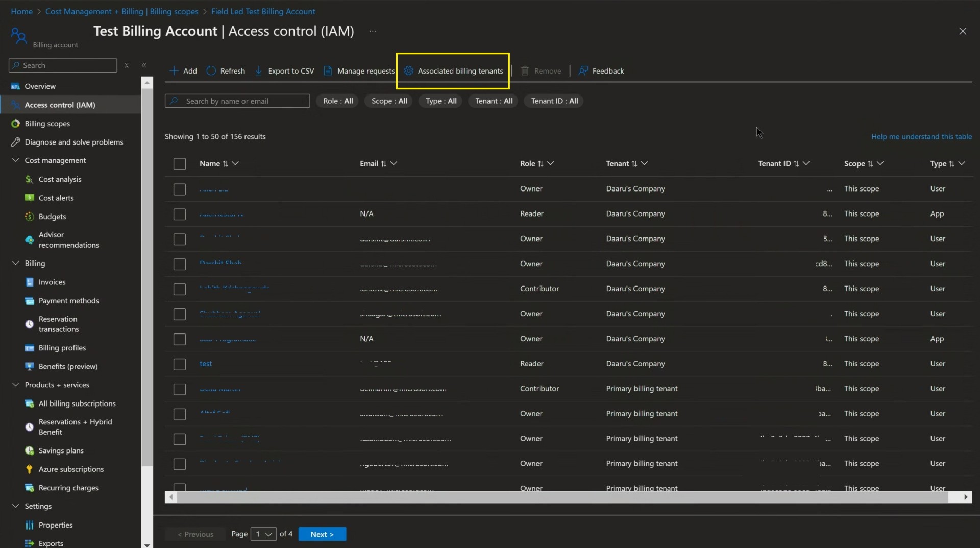Open Help me understand this table link

[x=921, y=137]
